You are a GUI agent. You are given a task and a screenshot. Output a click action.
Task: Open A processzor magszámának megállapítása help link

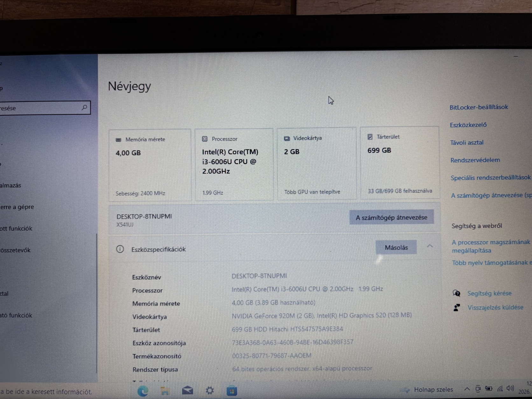tap(491, 246)
